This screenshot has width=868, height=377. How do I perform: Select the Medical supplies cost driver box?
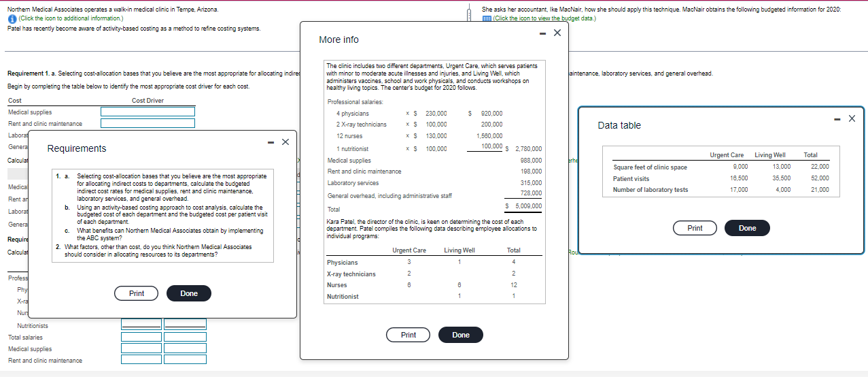point(148,112)
